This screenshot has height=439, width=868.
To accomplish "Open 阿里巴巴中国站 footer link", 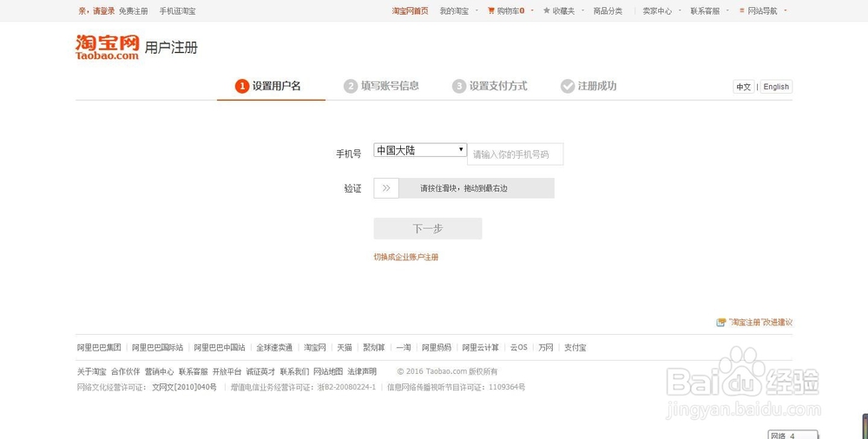I will click(x=220, y=348).
